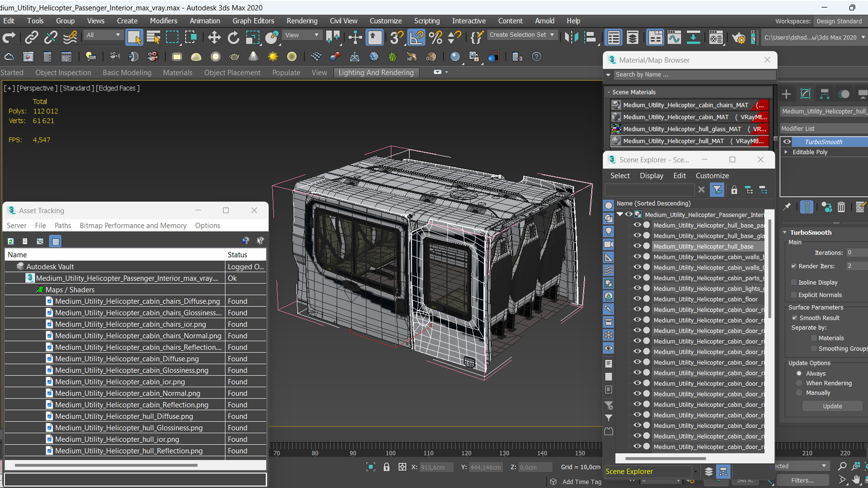Image resolution: width=868 pixels, height=488 pixels.
Task: Toggle Angle Snap in main toolbar
Action: click(416, 38)
